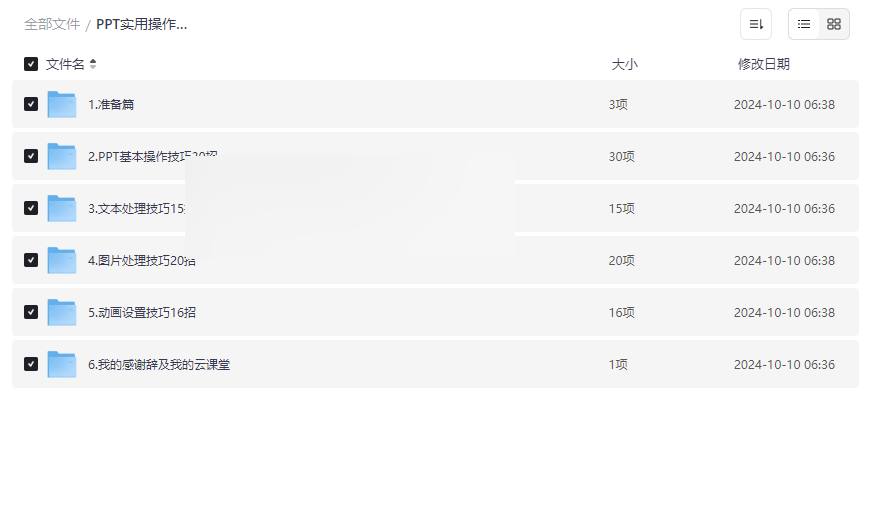Viewport: 874px width, 514px height.
Task: Click the sort order icon
Action: tap(756, 24)
